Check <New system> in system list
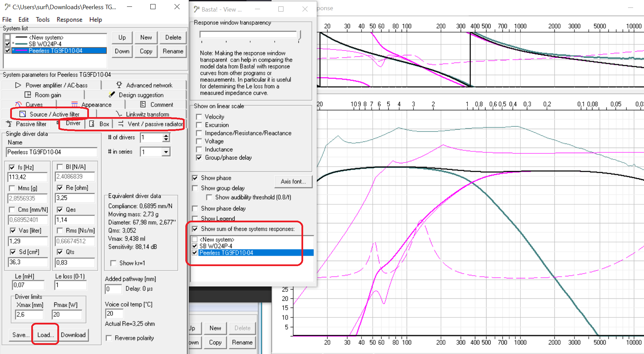The image size is (644, 354). [x=7, y=38]
